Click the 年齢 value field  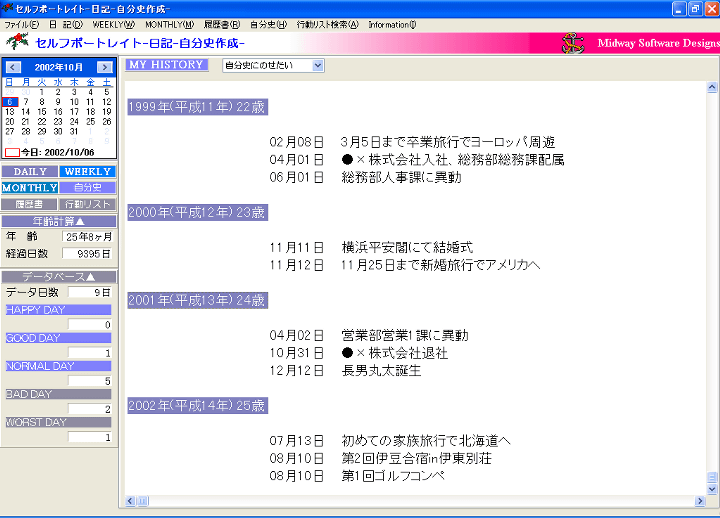[x=88, y=237]
